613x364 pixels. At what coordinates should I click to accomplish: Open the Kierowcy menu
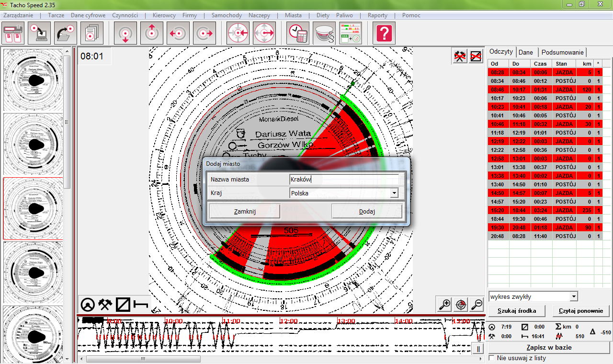[164, 15]
